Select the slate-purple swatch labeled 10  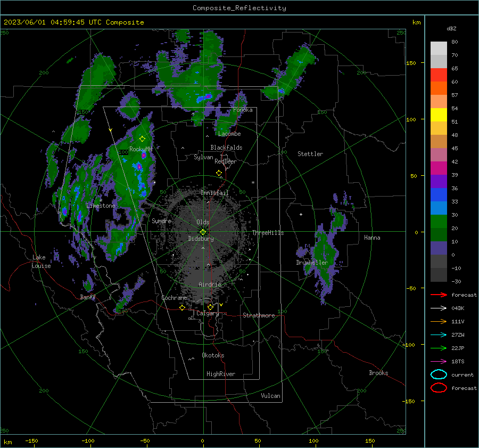tap(439, 248)
